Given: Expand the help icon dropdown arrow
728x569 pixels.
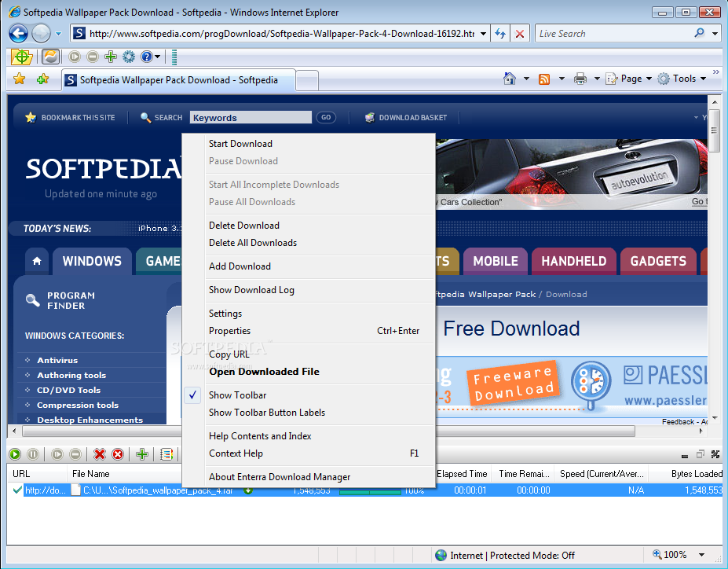Looking at the screenshot, I should tap(157, 57).
